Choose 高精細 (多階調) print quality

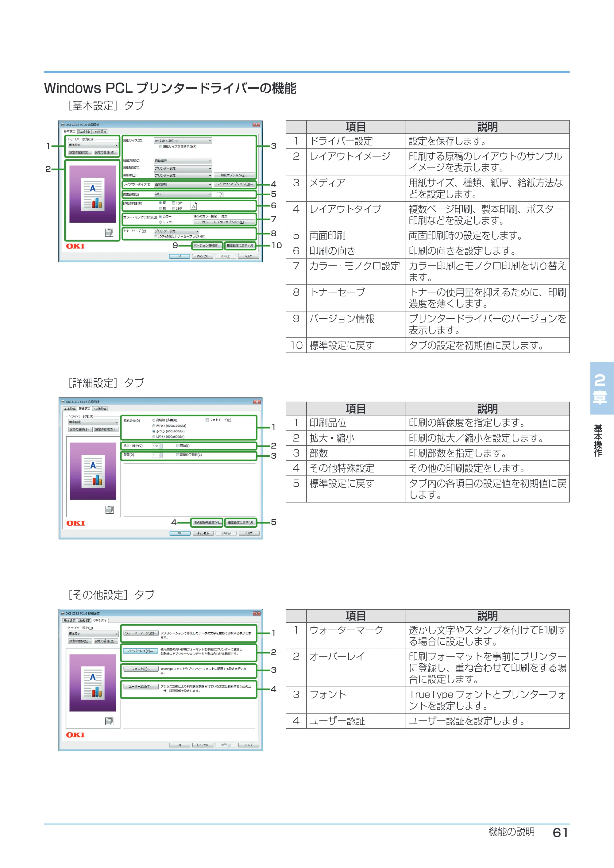(154, 420)
